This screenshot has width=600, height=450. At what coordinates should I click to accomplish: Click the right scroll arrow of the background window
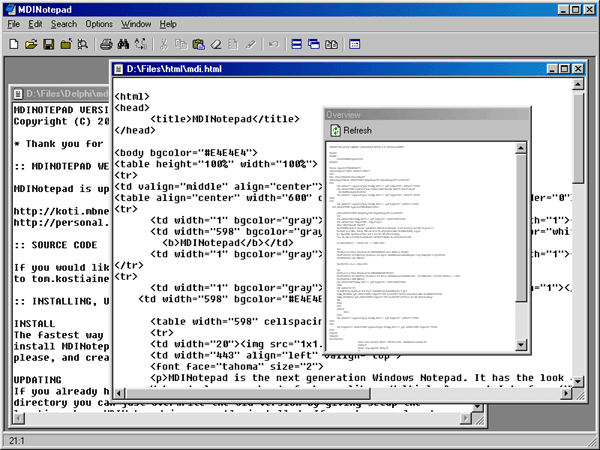[465, 419]
